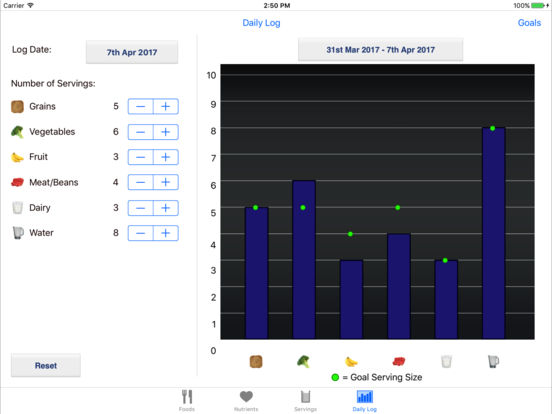Image resolution: width=552 pixels, height=414 pixels.
Task: Click the milk glass icon below the chart
Action: coord(446,362)
